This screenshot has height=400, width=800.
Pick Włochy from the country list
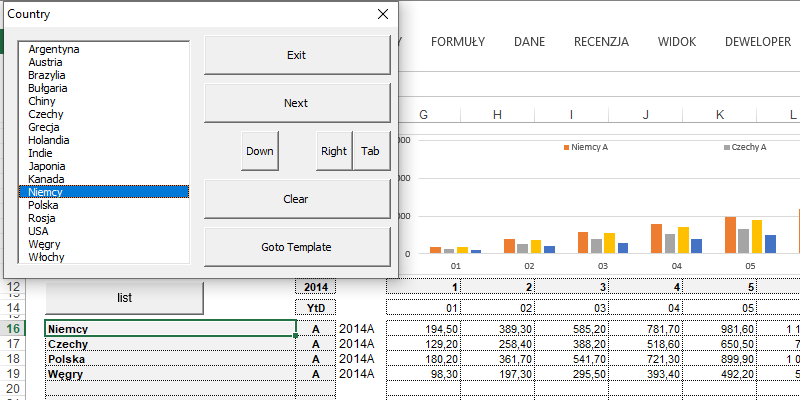pyautogui.click(x=46, y=256)
